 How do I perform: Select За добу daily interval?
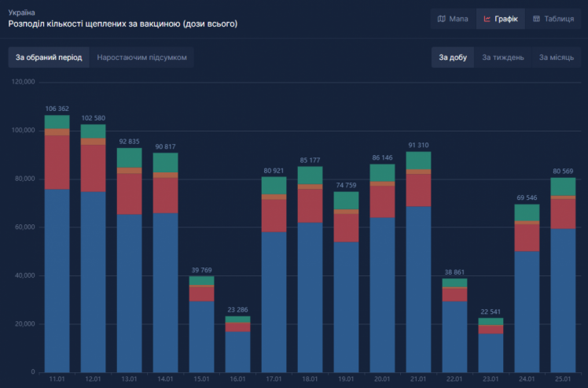453,57
